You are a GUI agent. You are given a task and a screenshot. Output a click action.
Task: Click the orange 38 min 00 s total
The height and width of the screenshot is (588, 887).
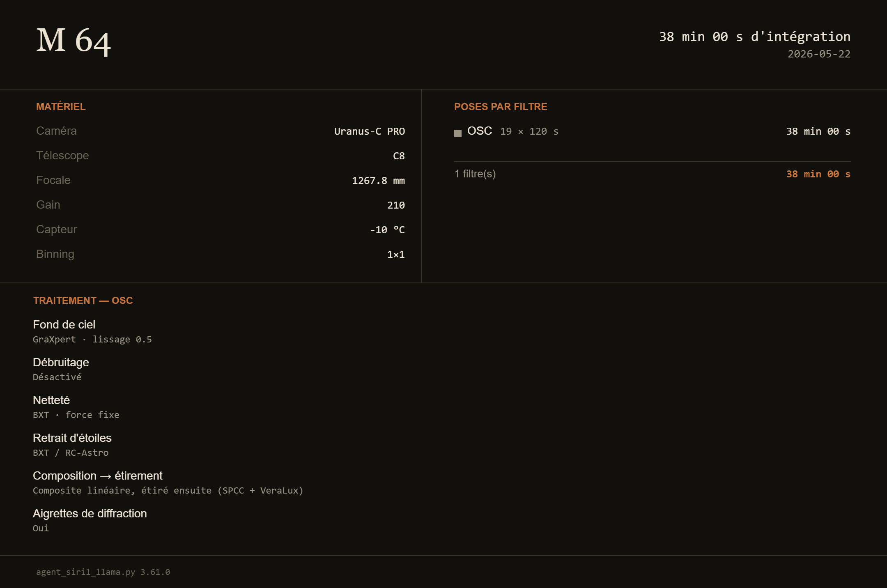(818, 174)
